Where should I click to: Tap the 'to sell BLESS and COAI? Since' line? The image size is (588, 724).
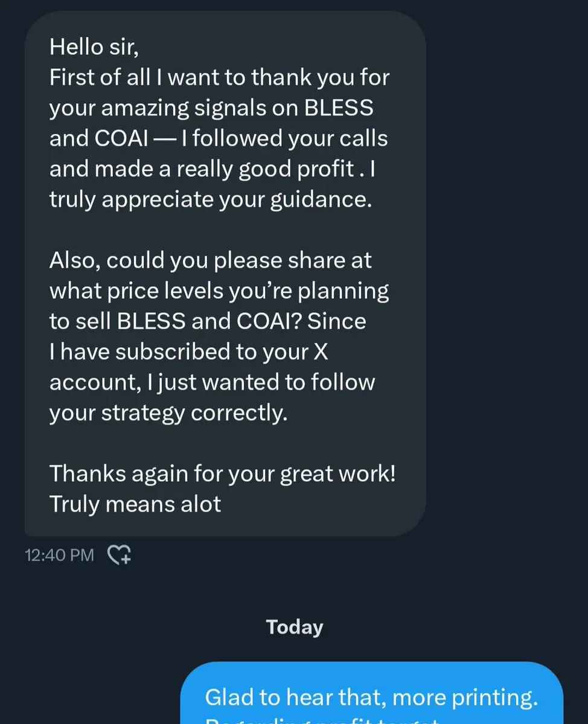click(x=208, y=321)
